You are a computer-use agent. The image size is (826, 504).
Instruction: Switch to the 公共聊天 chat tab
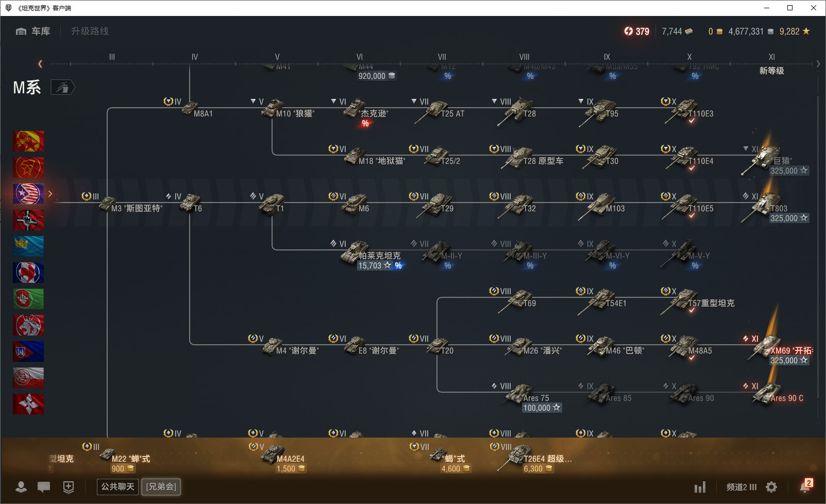117,487
